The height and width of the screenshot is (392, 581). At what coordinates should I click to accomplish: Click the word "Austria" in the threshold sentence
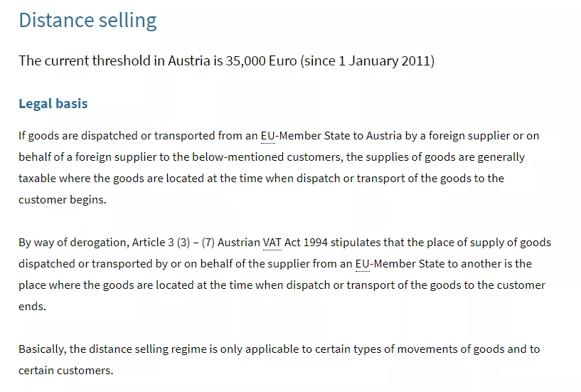[x=188, y=60]
